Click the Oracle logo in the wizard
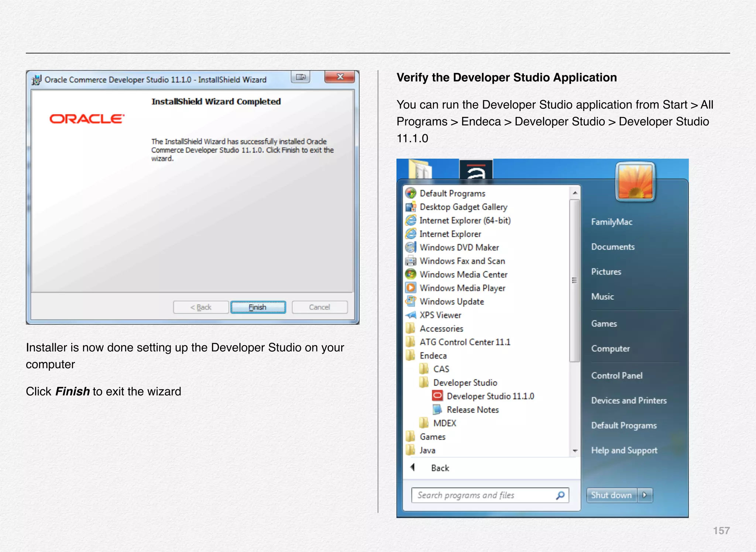Image resolution: width=756 pixels, height=552 pixels. pos(87,119)
